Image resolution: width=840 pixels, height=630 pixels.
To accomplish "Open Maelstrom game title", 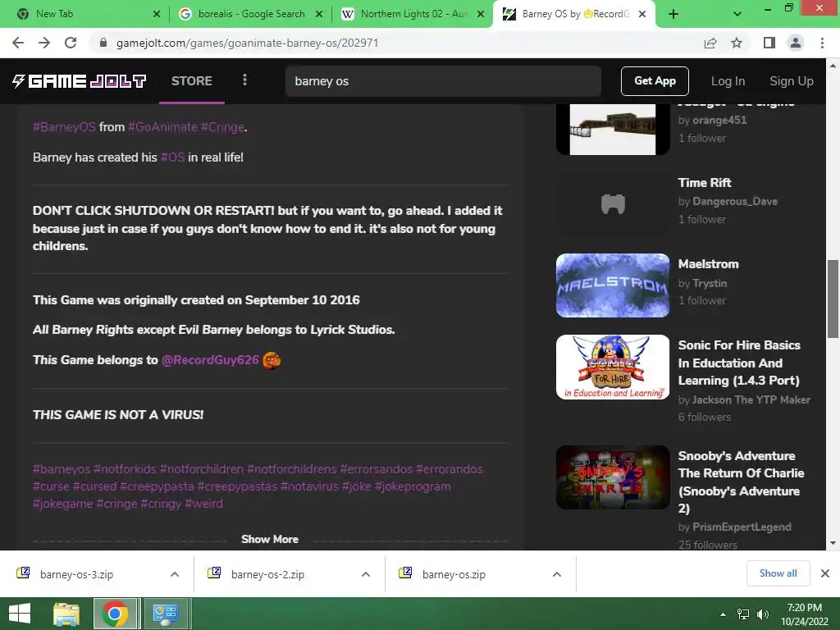I will coord(708,264).
